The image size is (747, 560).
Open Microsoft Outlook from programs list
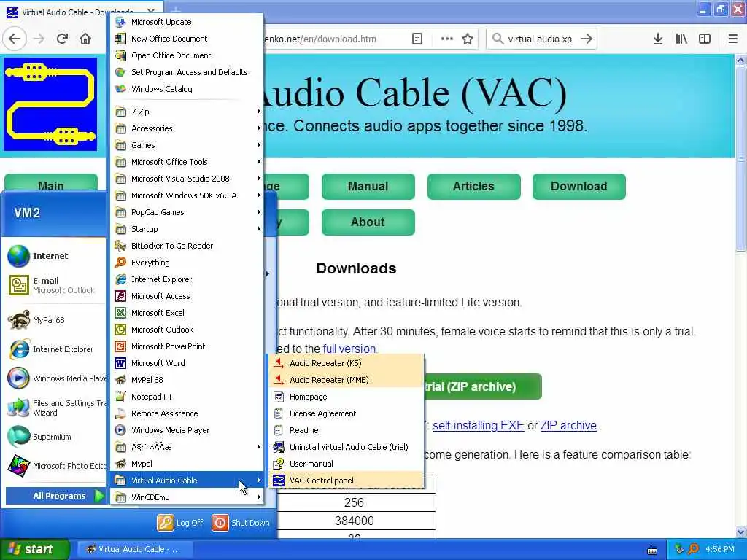click(187, 330)
